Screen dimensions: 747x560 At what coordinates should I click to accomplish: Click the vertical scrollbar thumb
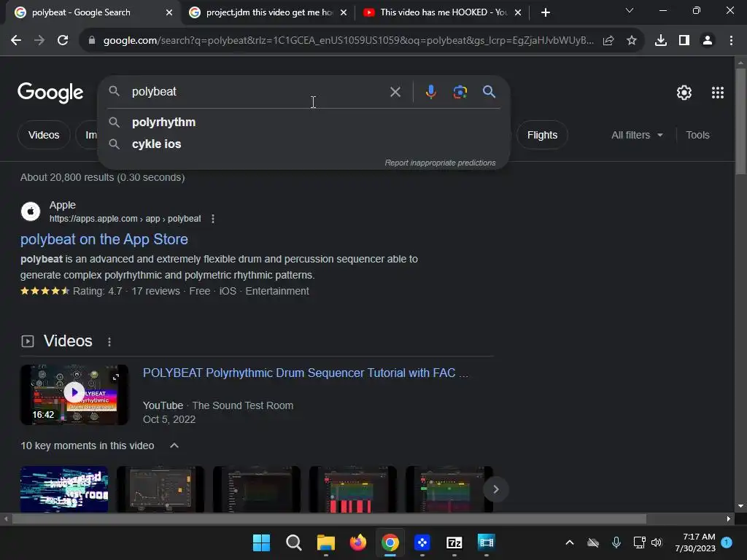tap(741, 122)
